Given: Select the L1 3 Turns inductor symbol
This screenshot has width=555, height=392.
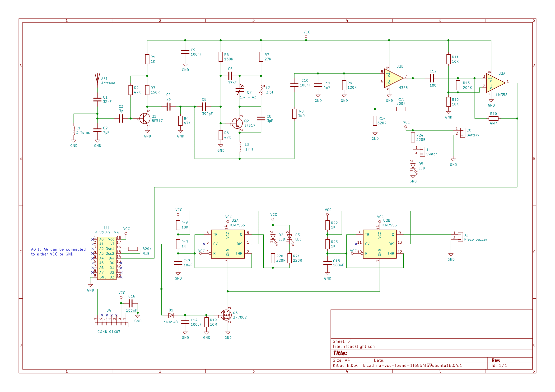Looking at the screenshot, I should pyautogui.click(x=74, y=130).
